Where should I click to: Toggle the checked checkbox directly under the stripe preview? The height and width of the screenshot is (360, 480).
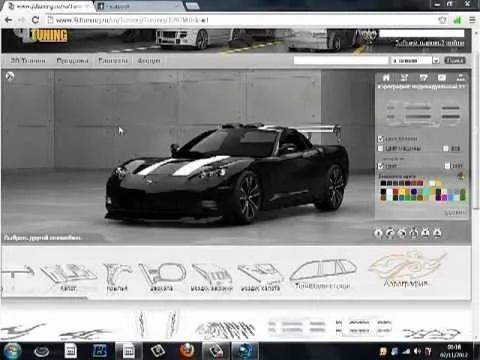point(380,139)
